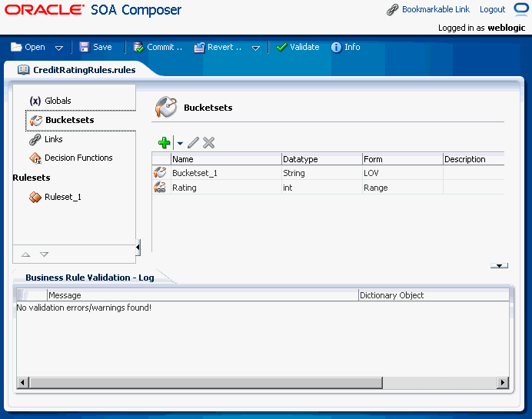Screen dimensions: 532x419
Task: Click the String datatype cell
Action: click(322, 173)
